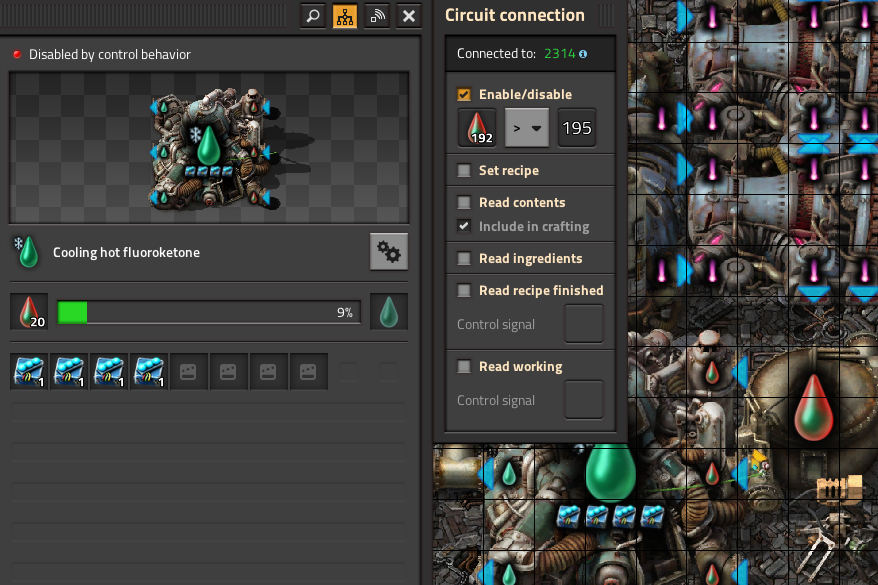Click the cold fluoroketone output fluid slot
Image resolution: width=878 pixels, height=585 pixels.
[x=389, y=312]
